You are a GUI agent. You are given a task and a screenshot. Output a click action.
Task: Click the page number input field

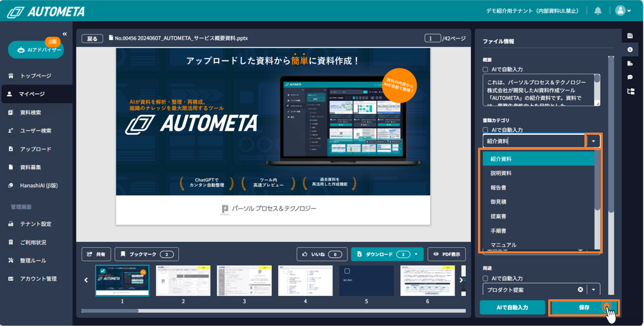point(432,38)
